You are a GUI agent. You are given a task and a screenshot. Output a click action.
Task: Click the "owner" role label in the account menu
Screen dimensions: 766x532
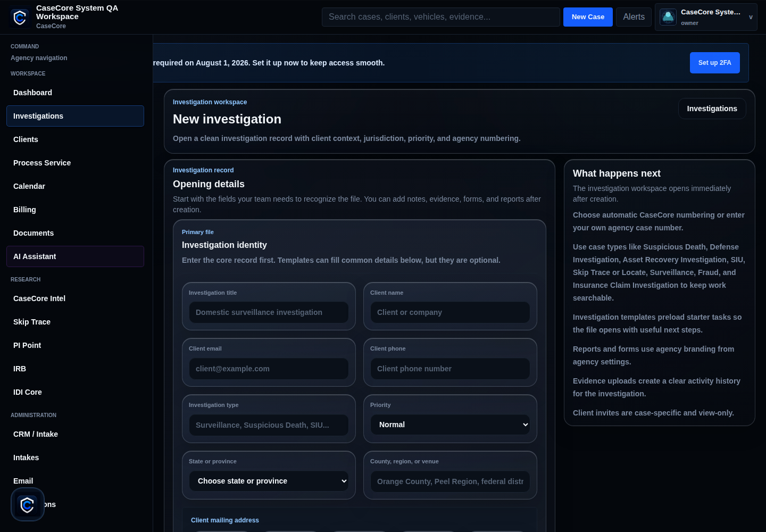pos(689,23)
